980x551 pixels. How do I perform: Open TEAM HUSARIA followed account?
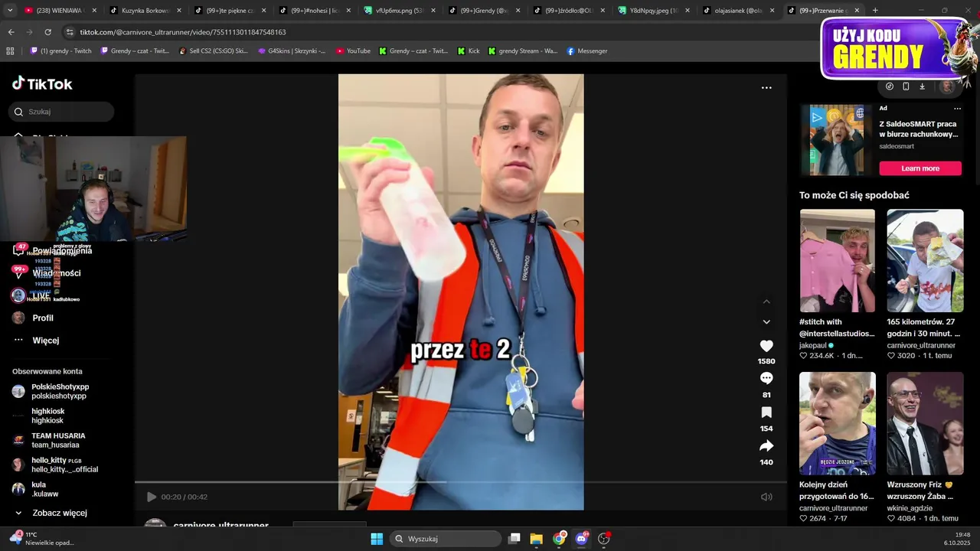49,440
